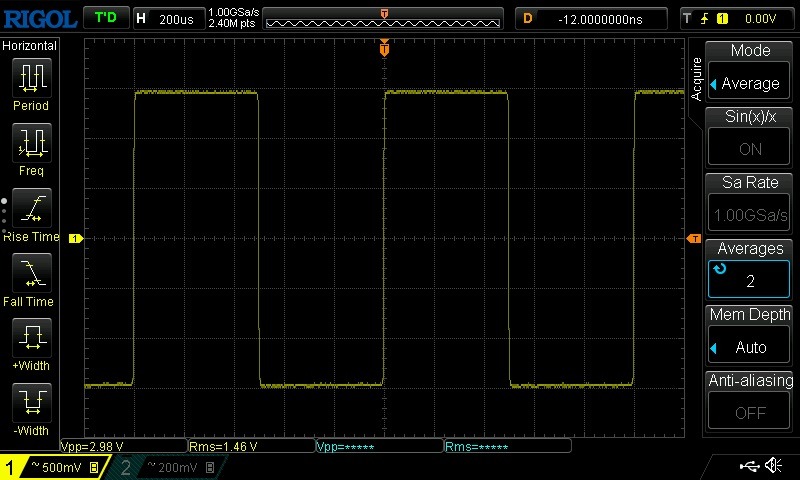Select the channel 2 200mV label
This screenshot has height=480, width=800.
tap(178, 467)
